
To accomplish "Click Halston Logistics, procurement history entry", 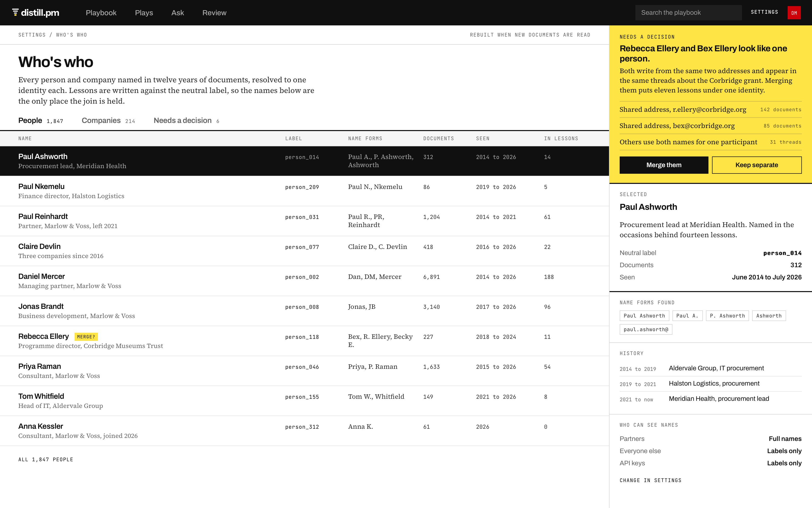I will (710, 384).
